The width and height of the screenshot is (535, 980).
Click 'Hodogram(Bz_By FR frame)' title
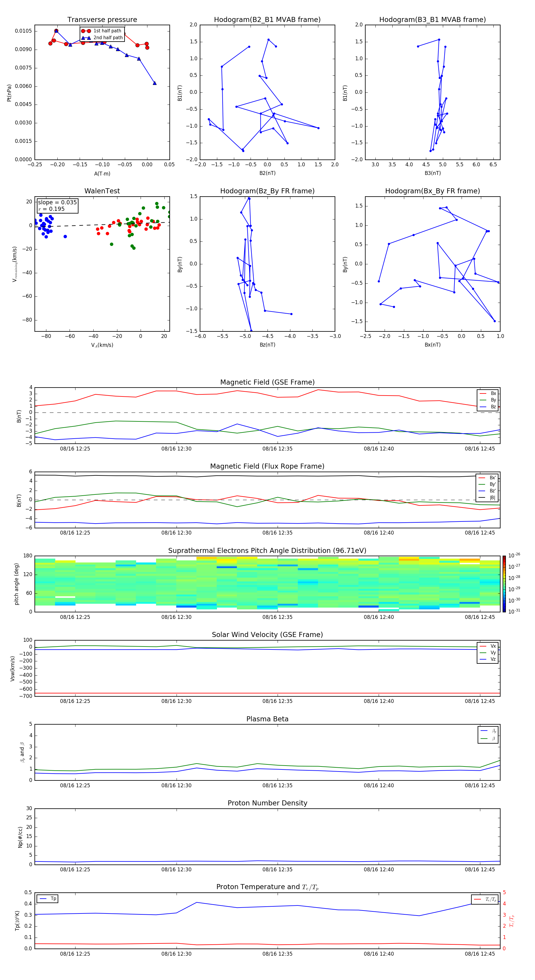(267, 191)
